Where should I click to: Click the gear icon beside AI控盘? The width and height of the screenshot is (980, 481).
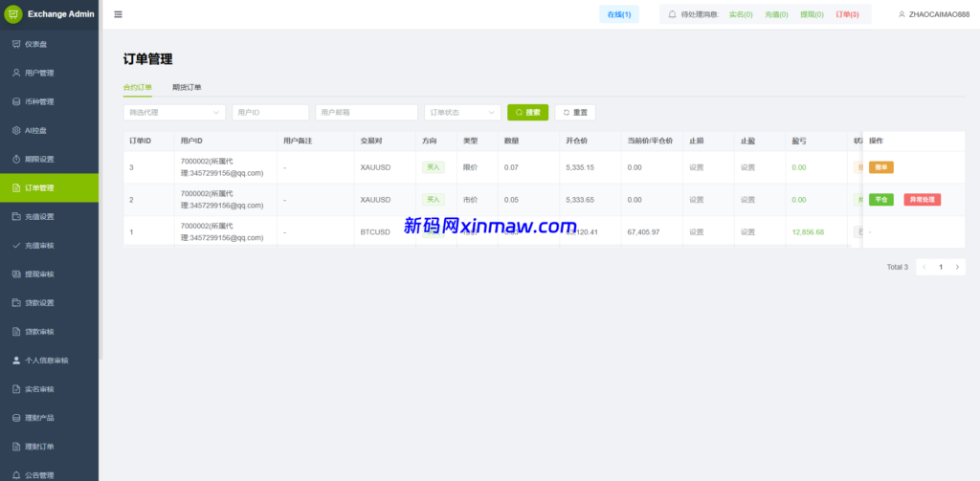tap(16, 130)
